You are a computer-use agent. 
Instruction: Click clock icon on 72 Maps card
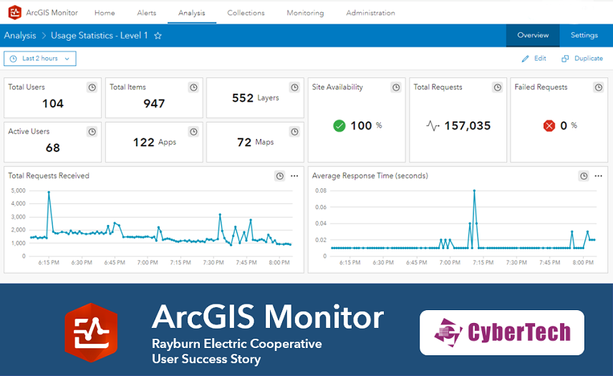click(294, 132)
